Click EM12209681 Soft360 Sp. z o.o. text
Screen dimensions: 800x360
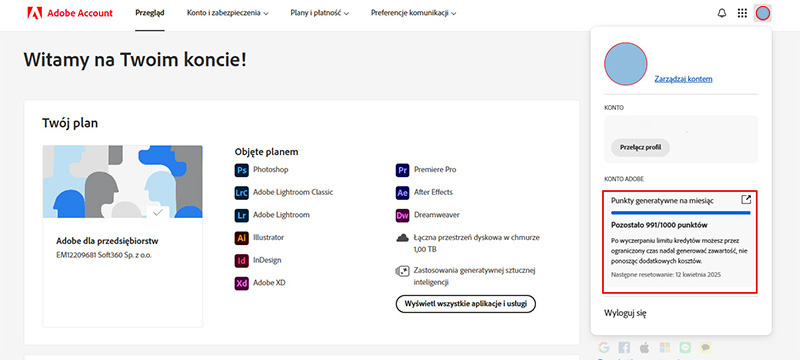[x=104, y=255]
